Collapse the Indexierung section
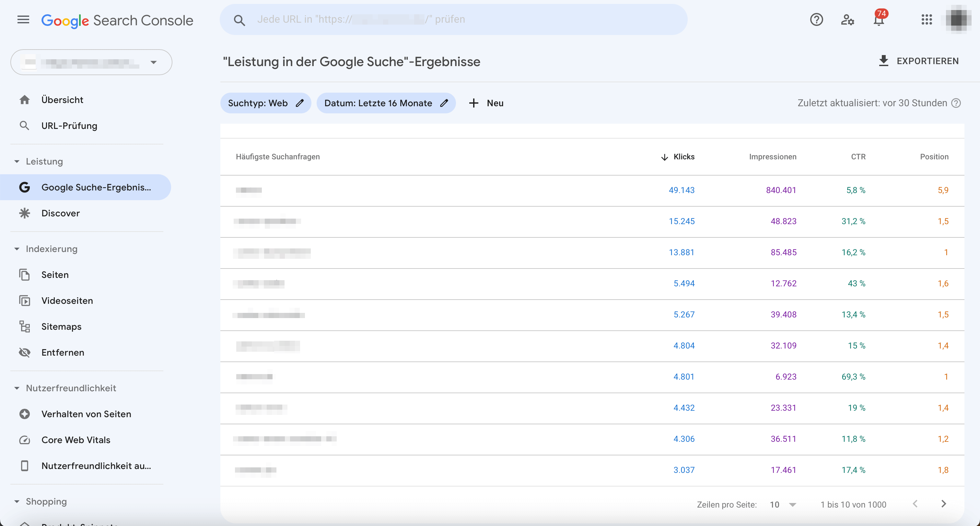 click(17, 249)
